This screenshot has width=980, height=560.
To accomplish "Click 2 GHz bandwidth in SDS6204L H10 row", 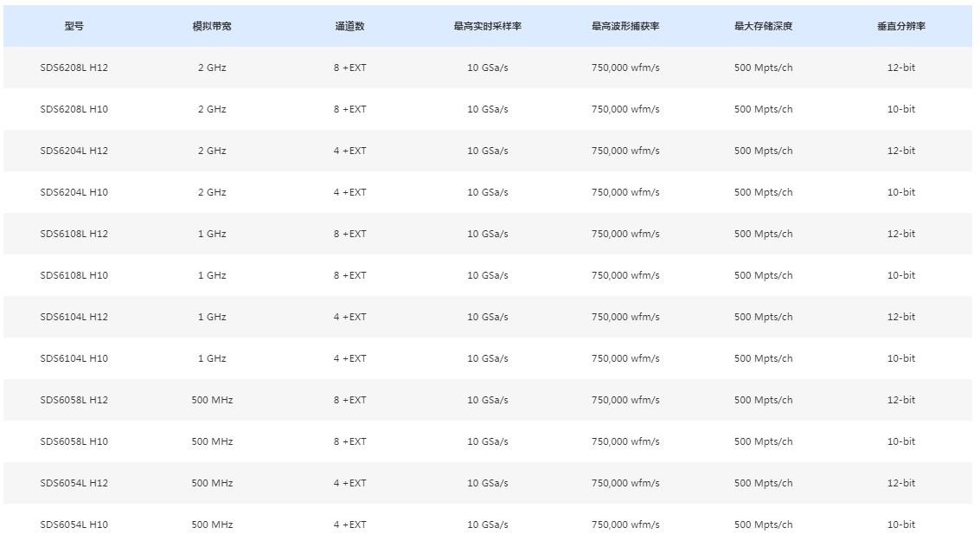I will (x=212, y=192).
